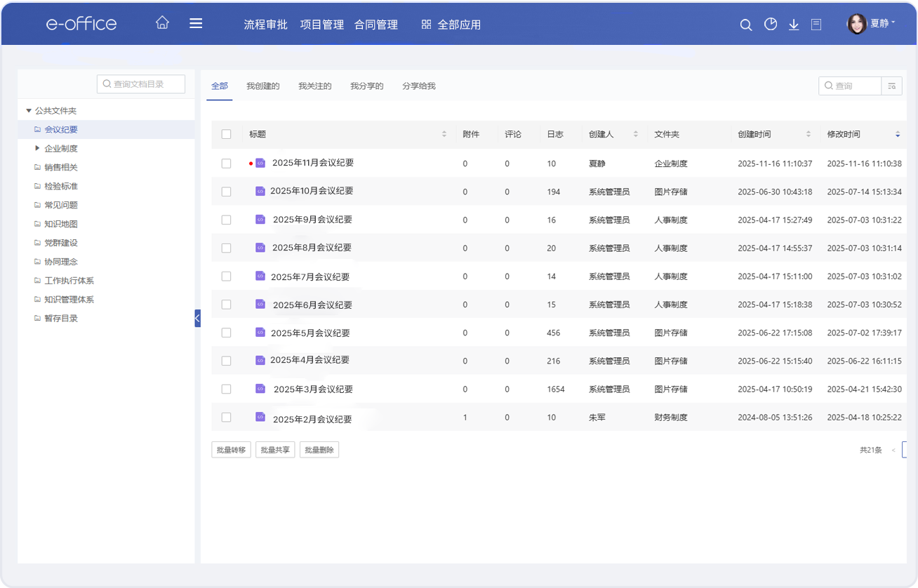This screenshot has height=588, width=918.
Task: Switch to the 我创建的 tab
Action: [x=263, y=86]
